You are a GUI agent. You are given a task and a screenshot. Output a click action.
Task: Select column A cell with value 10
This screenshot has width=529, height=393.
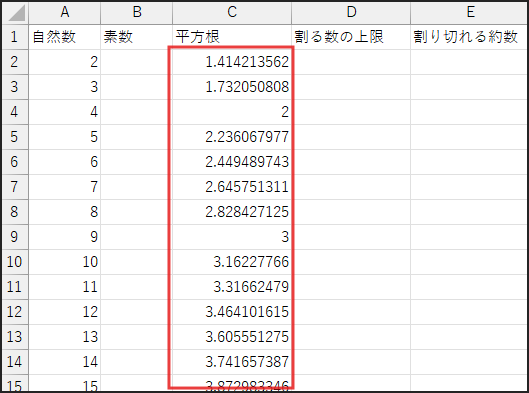tap(65, 262)
